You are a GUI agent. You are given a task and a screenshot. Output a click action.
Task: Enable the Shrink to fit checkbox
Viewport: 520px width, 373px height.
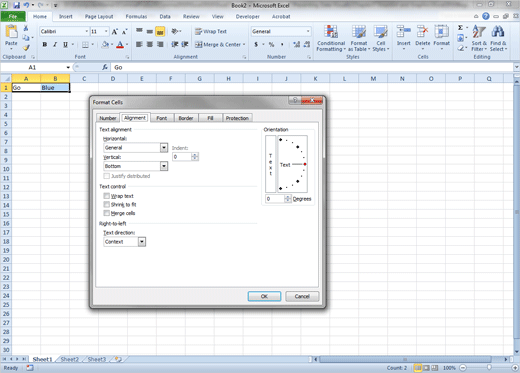coord(107,204)
